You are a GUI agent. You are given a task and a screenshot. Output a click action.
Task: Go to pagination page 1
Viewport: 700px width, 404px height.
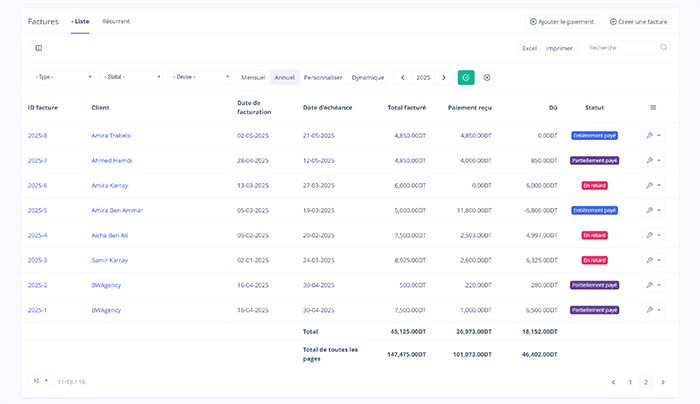point(630,382)
